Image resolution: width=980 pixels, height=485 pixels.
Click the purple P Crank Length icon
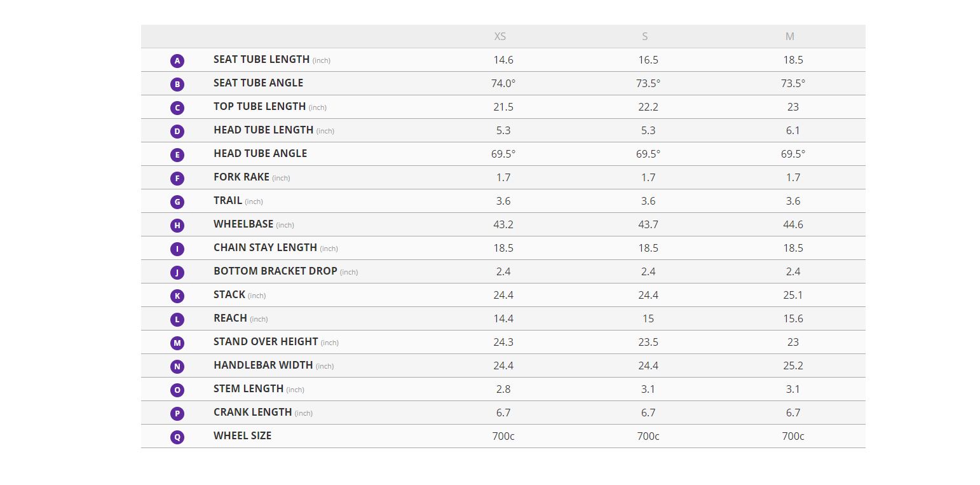177,414
